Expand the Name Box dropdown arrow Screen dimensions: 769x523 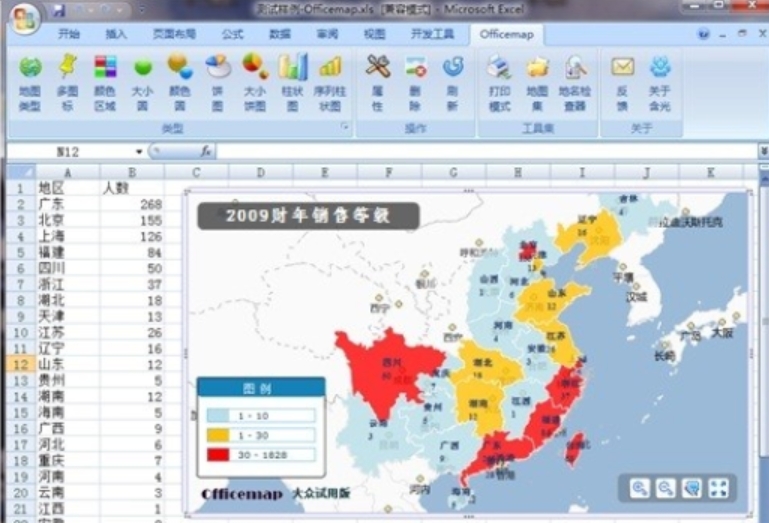pyautogui.click(x=139, y=152)
